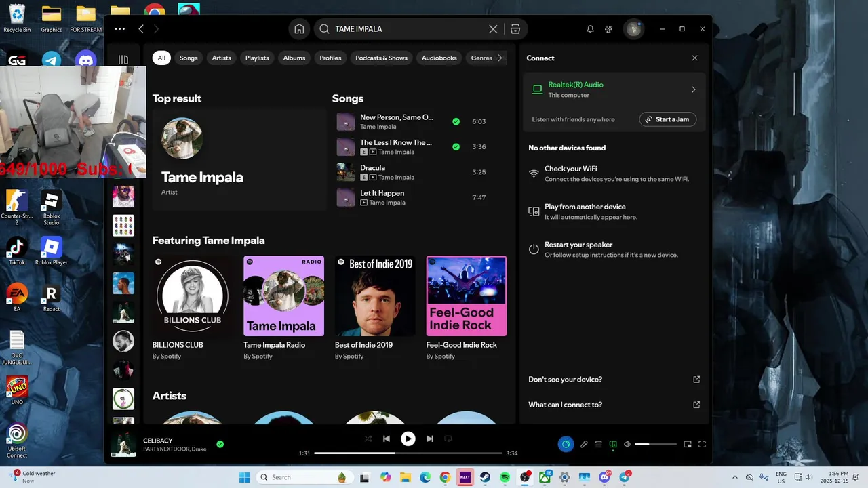Toggle saved check for CELIBACY
Screen dimensions: 868x488
[x=220, y=445]
